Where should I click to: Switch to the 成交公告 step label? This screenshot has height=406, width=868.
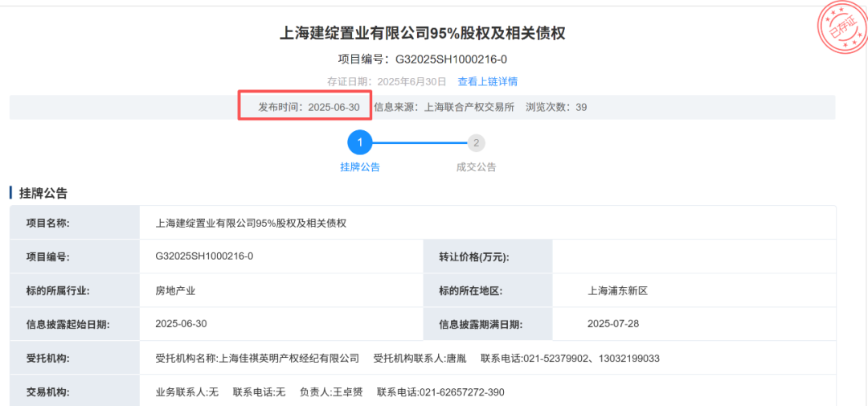click(x=477, y=167)
